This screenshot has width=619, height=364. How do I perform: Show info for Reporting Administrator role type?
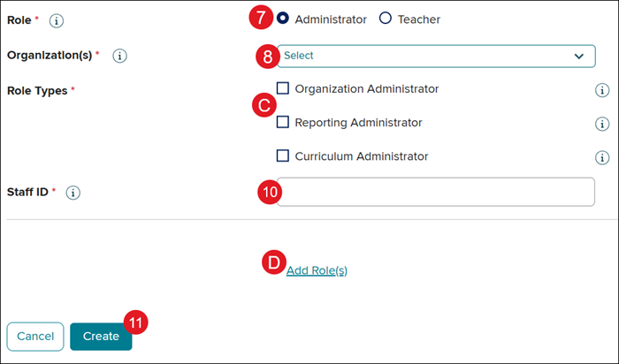[602, 124]
